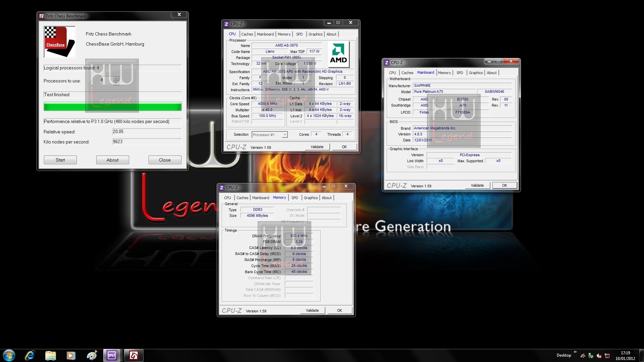The height and width of the screenshot is (362, 644).
Task: Click the Bus Speed 100.0 MHz value
Action: click(x=268, y=116)
